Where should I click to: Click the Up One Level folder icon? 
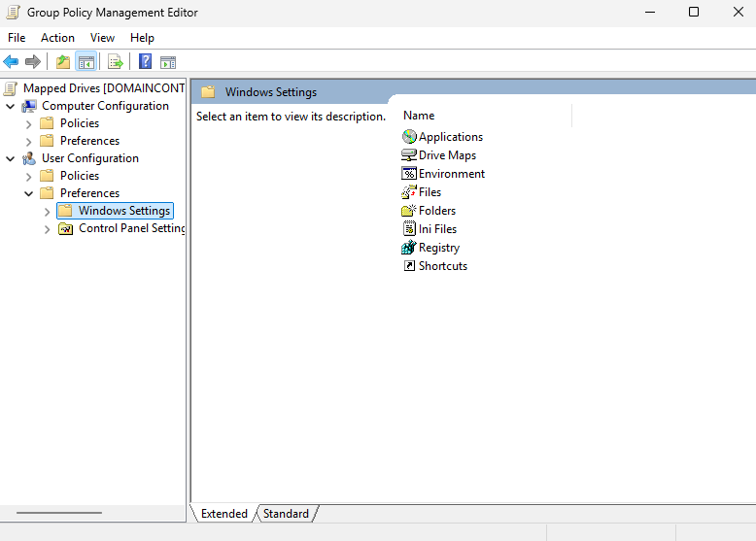pos(63,62)
